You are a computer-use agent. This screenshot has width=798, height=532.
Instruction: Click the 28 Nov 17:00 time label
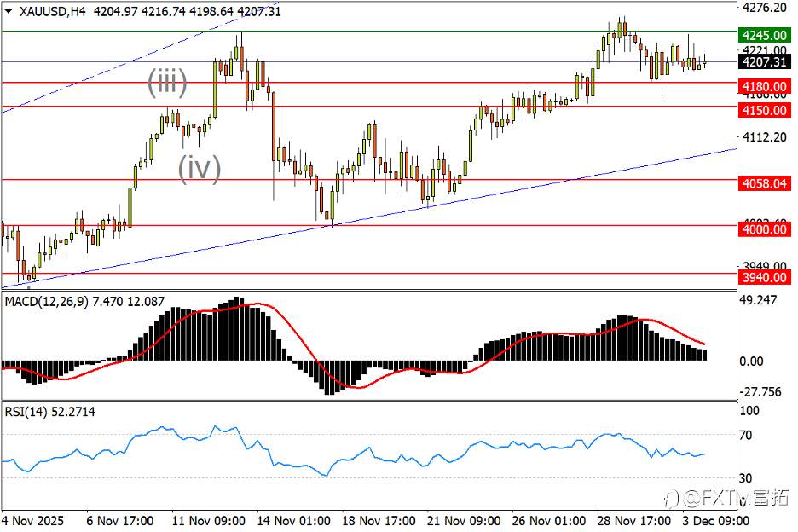pos(633,521)
